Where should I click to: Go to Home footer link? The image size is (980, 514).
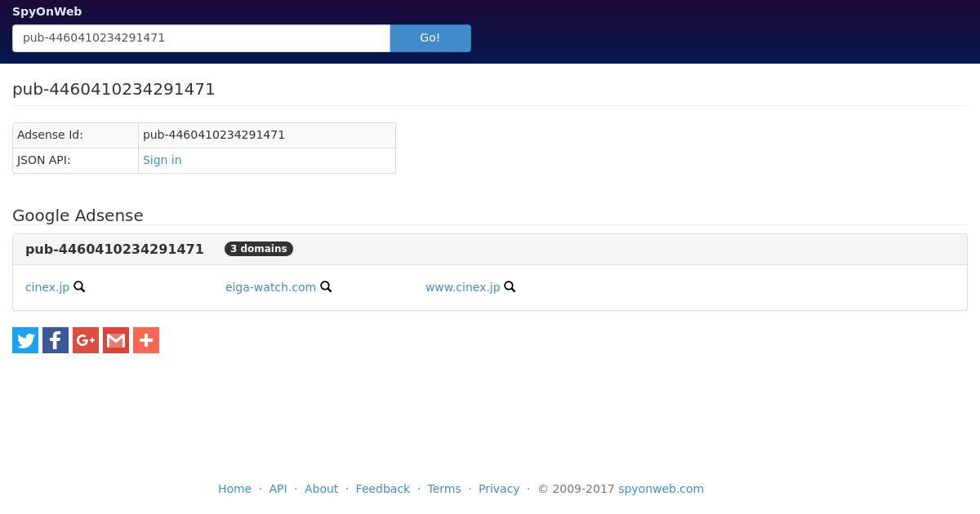click(x=234, y=489)
